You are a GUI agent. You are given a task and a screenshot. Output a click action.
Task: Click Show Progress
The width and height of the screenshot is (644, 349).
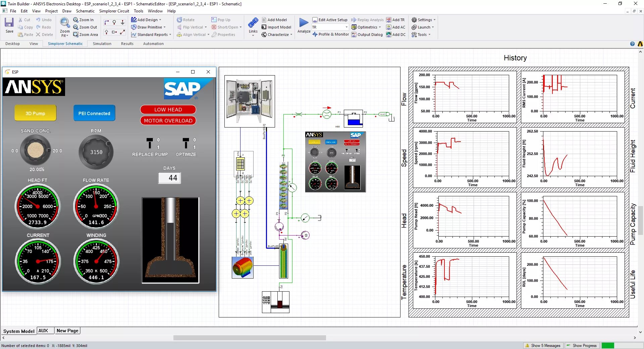[x=582, y=345]
